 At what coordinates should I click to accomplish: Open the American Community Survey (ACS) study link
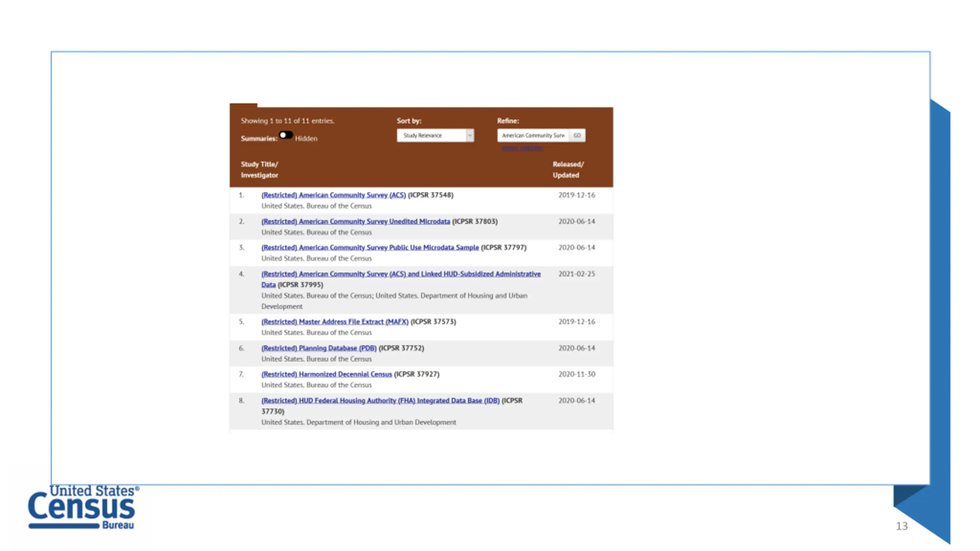pyautogui.click(x=333, y=195)
